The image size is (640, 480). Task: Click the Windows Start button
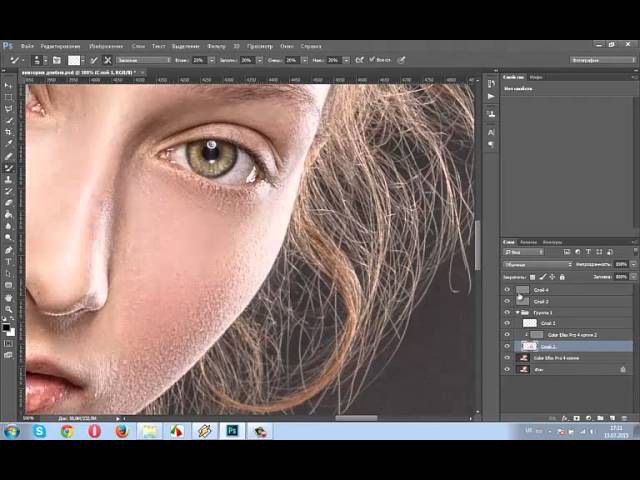click(12, 431)
